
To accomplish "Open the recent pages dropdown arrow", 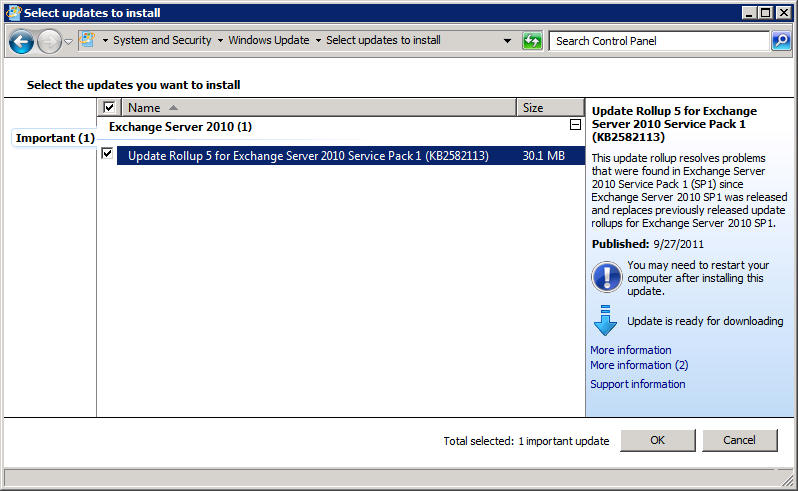I will [x=69, y=42].
